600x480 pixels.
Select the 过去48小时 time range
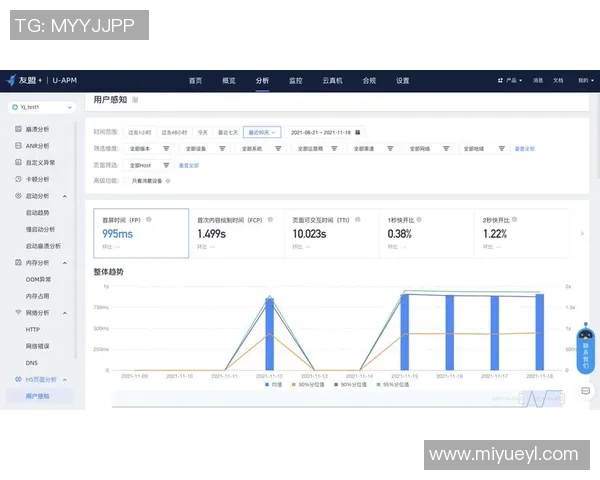click(174, 132)
